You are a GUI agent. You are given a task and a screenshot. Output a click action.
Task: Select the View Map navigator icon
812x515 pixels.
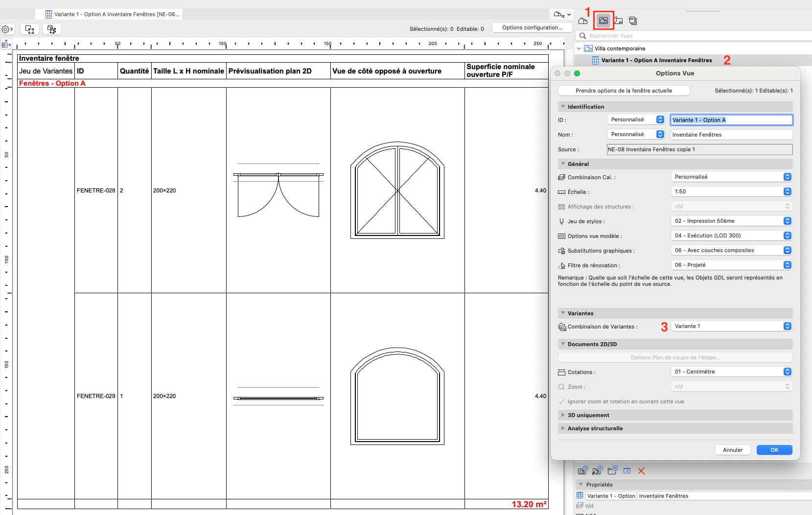tap(603, 21)
